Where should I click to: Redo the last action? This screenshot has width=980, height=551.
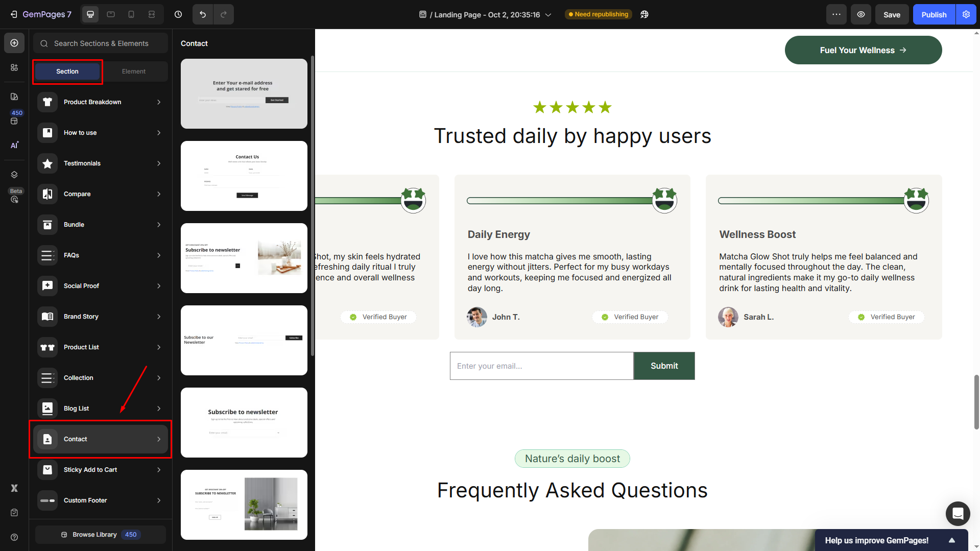(224, 14)
